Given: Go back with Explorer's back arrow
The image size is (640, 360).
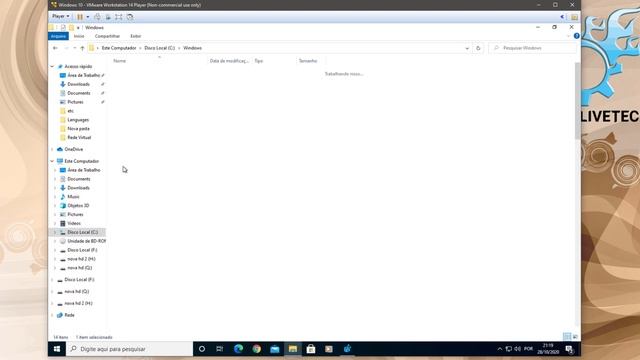Looking at the screenshot, I should [x=56, y=48].
